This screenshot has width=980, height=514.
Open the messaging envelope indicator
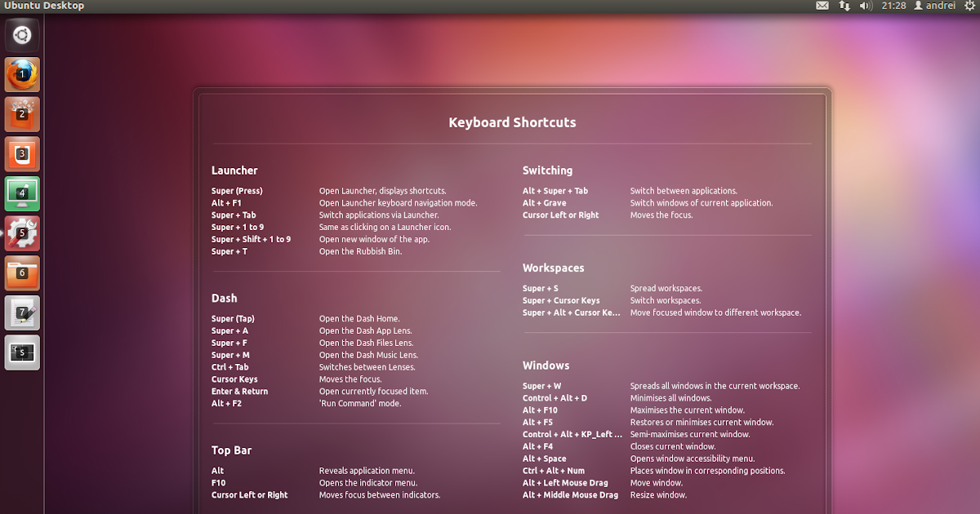pos(822,6)
